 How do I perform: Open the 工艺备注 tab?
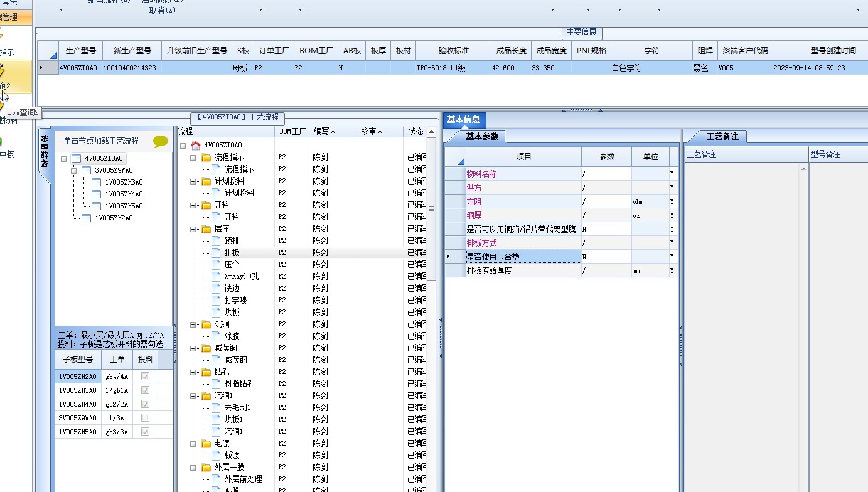pyautogui.click(x=723, y=136)
